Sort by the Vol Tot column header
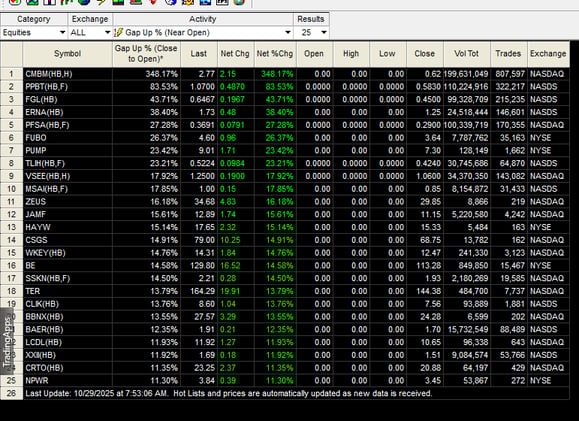 467,54
